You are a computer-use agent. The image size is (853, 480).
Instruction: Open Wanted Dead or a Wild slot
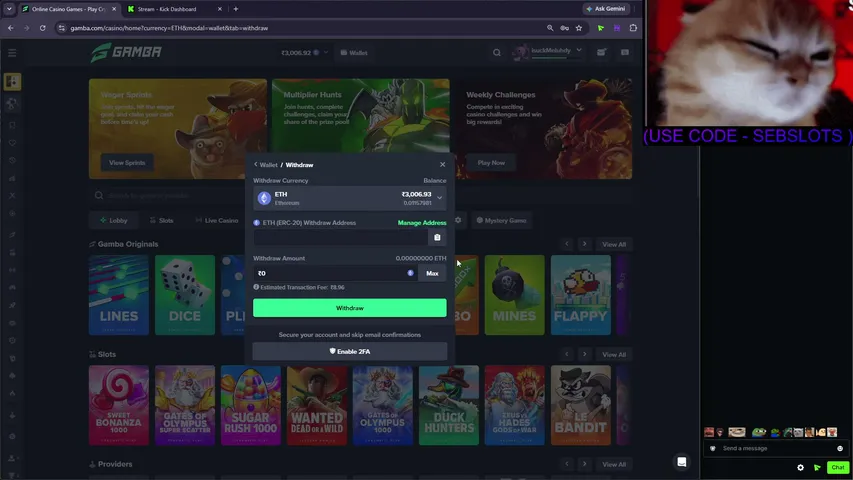click(317, 405)
